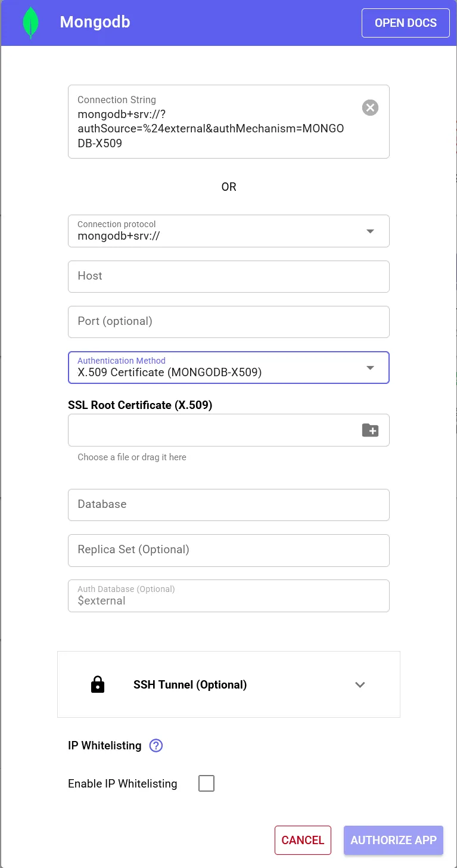This screenshot has height=868, width=457.
Task: Click the 'Choose a file or drag it here' text
Action: [x=132, y=457]
